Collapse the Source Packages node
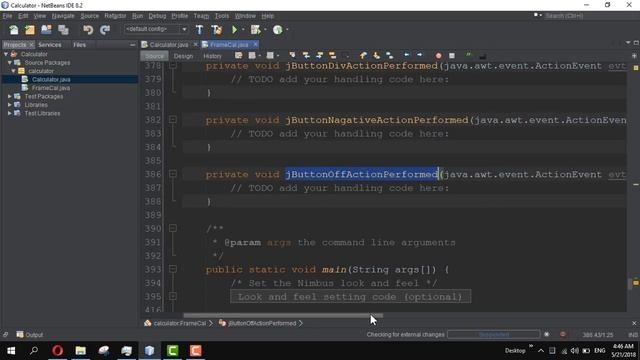The height and width of the screenshot is (360, 640). [10, 62]
